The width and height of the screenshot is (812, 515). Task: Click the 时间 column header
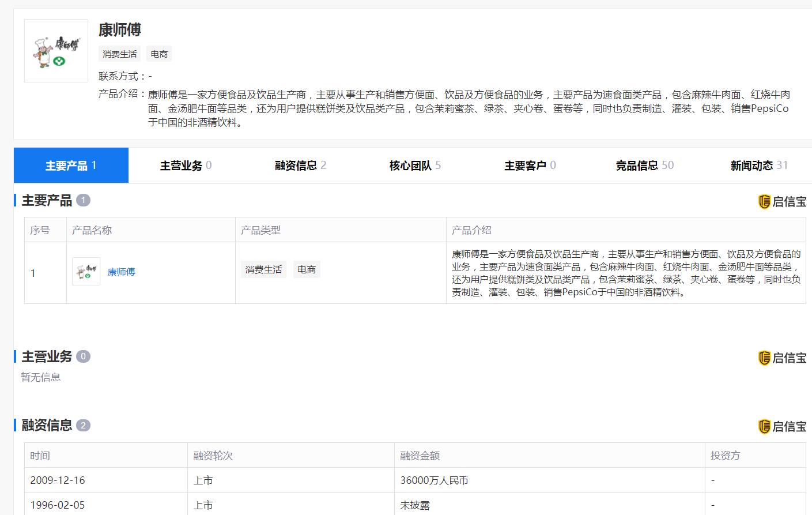tap(106, 455)
